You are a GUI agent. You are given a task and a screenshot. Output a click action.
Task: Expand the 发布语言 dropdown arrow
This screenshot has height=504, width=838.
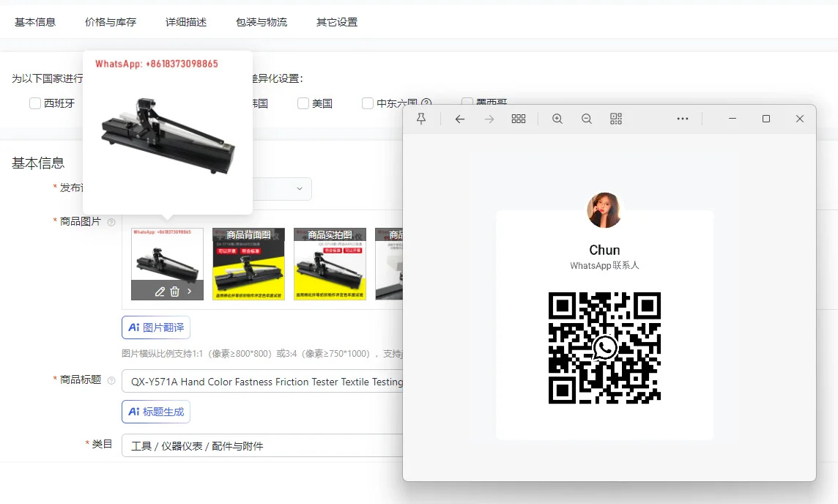click(x=300, y=189)
